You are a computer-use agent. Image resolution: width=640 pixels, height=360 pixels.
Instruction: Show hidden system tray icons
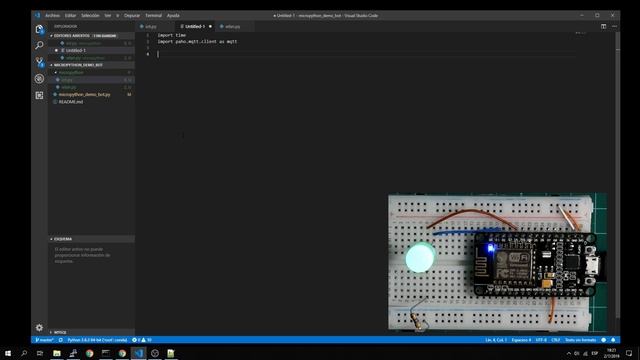(569, 353)
